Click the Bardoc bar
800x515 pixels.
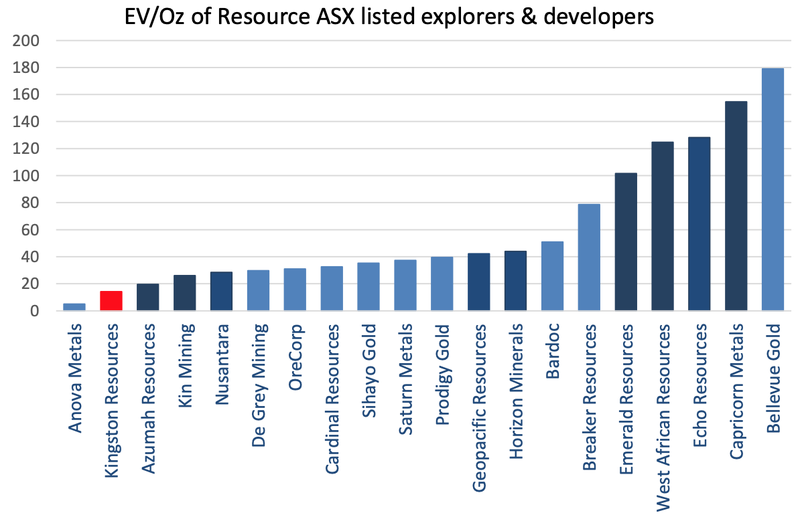(x=552, y=276)
